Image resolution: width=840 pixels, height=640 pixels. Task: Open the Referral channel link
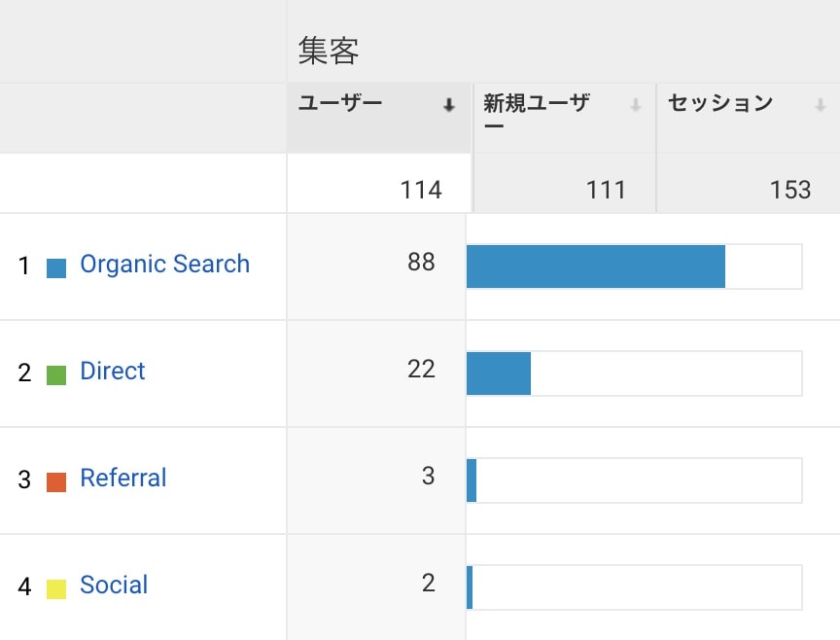point(123,478)
